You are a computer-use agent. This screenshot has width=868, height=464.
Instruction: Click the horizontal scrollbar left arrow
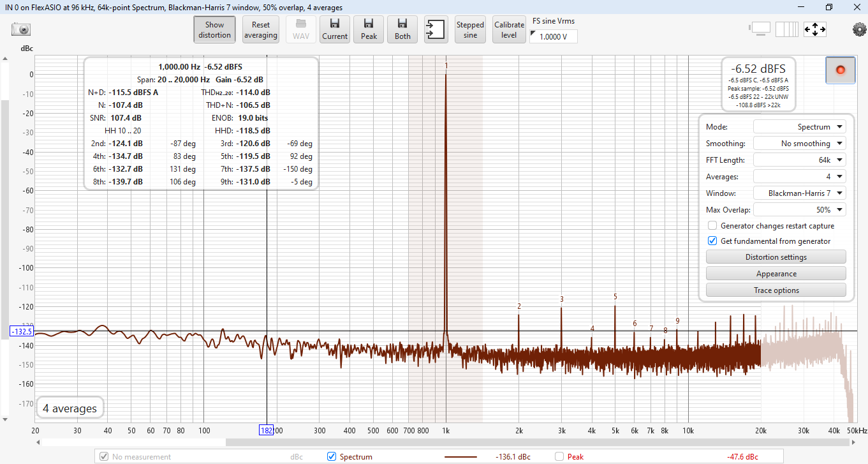click(x=38, y=442)
